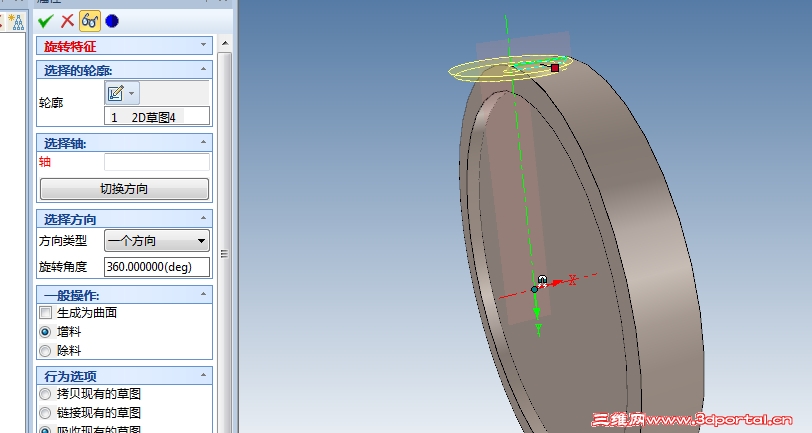Click the 切换方向 button

pos(124,189)
